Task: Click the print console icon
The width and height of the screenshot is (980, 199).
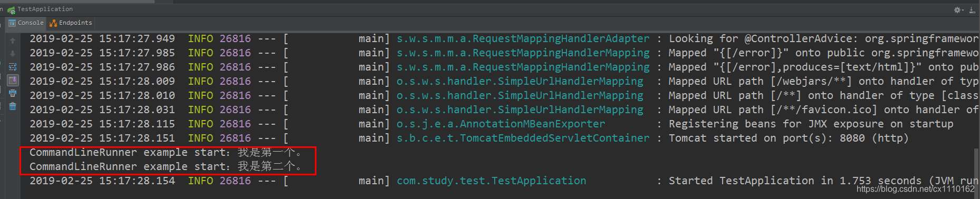Action: (13, 93)
